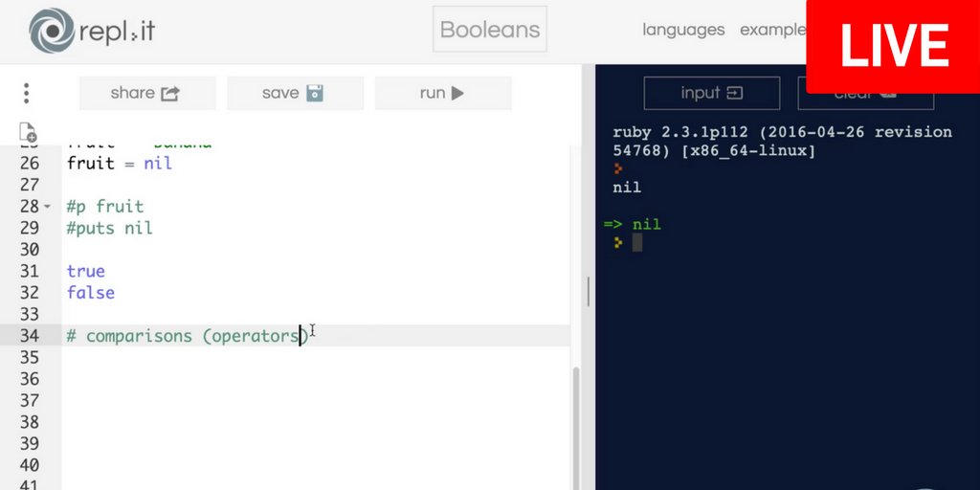Click the share button

[146, 93]
